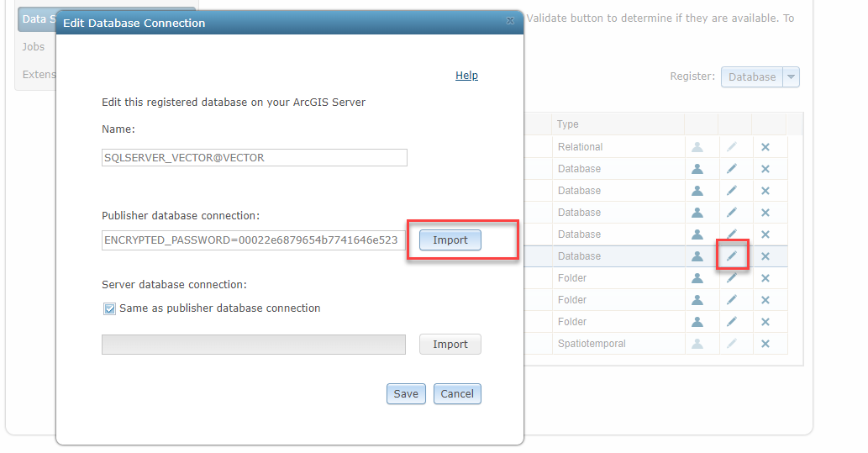Edit the first Database row with pencil

[732, 169]
